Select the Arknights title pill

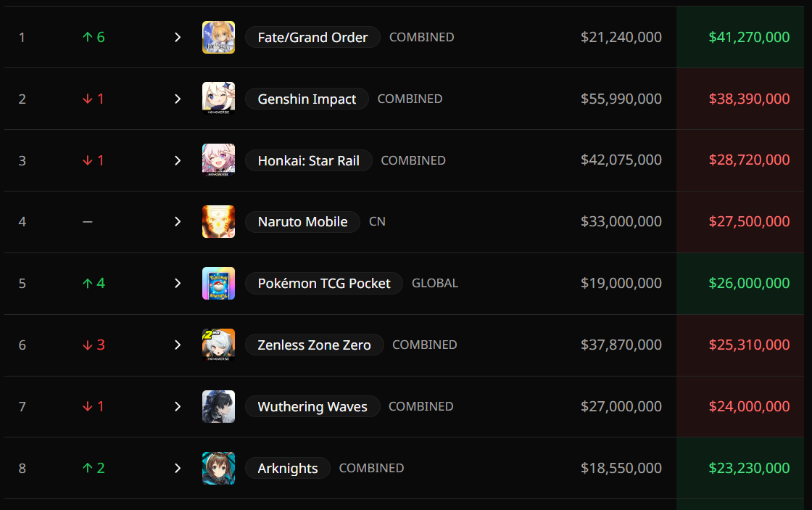(x=288, y=469)
